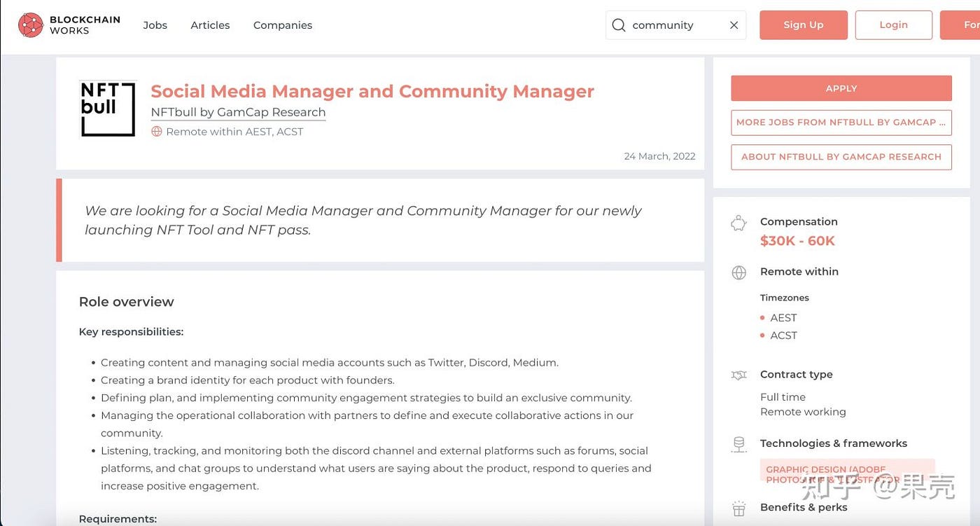Open the Jobs menu
The width and height of the screenshot is (980, 526).
pos(155,25)
